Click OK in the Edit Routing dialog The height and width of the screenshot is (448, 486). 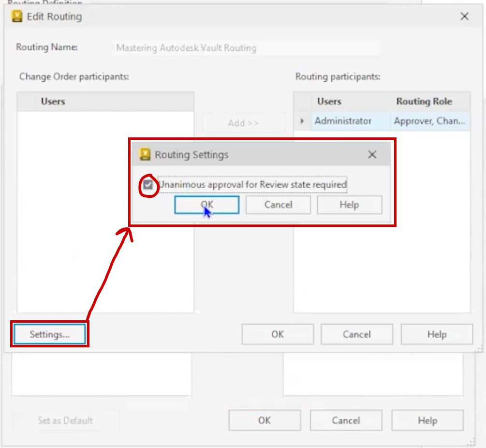click(278, 334)
